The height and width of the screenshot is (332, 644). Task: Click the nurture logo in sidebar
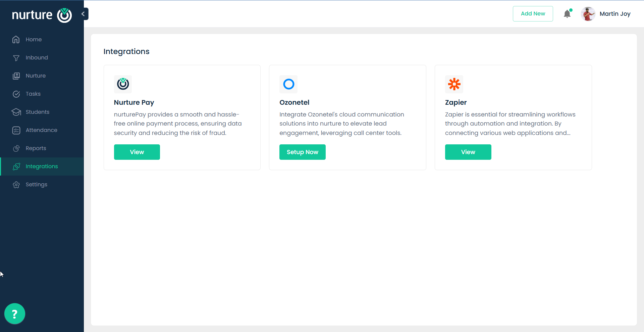tap(42, 15)
